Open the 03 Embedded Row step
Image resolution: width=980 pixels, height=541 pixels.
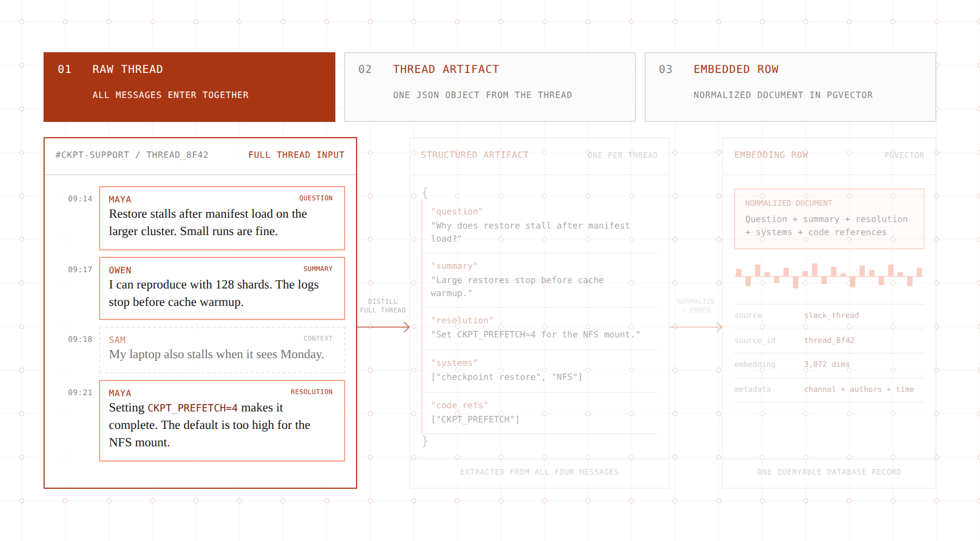[791, 87]
